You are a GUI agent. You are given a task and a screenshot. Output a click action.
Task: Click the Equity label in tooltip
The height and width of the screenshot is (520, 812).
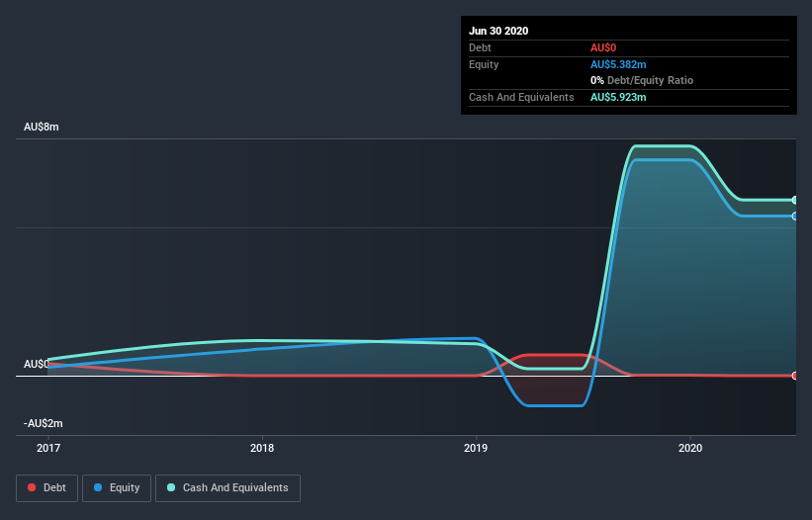click(484, 64)
